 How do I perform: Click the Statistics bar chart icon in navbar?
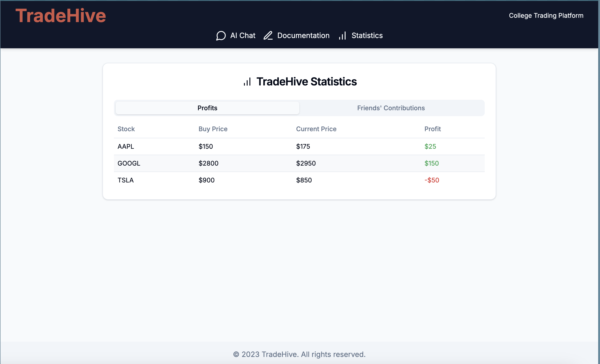coord(342,36)
